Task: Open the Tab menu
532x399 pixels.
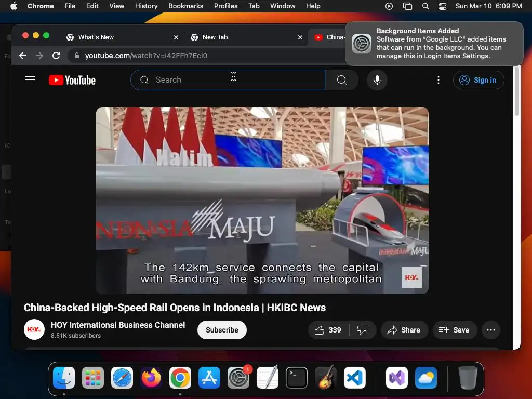Action: tap(254, 6)
